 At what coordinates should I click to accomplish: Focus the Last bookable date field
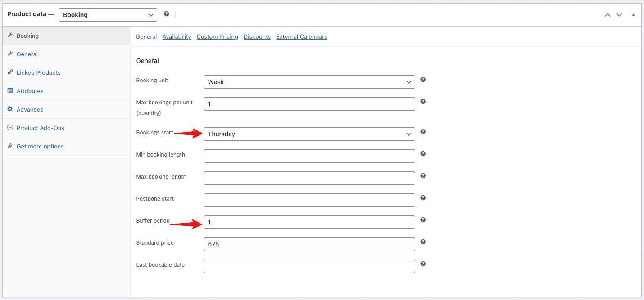coord(309,266)
